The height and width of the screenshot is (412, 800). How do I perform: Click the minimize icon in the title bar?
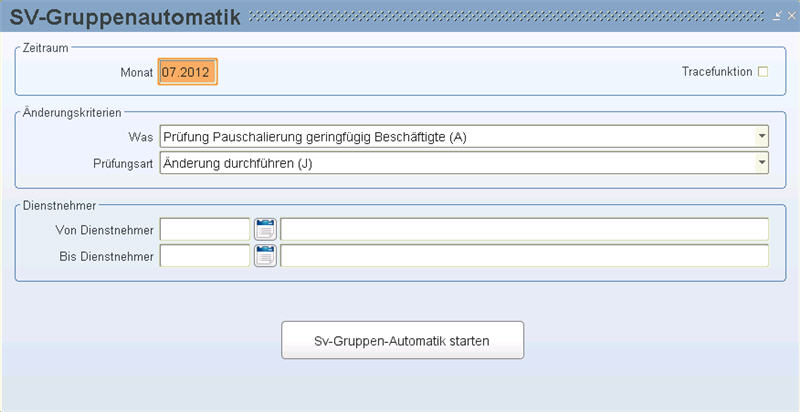click(x=778, y=16)
